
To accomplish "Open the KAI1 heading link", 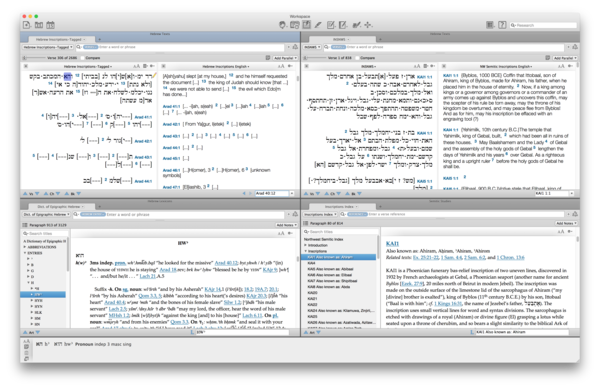I will 392,243.
